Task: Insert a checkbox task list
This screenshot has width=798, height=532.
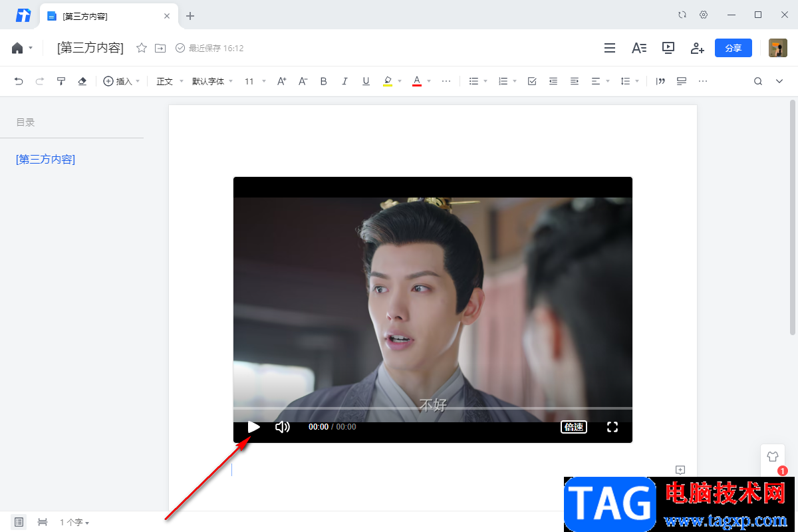Action: coord(532,81)
